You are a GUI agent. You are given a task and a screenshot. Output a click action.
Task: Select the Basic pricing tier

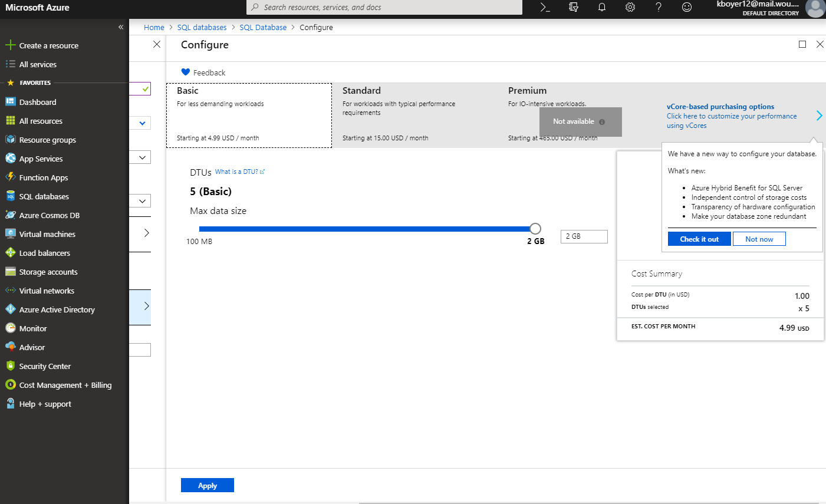click(x=249, y=115)
